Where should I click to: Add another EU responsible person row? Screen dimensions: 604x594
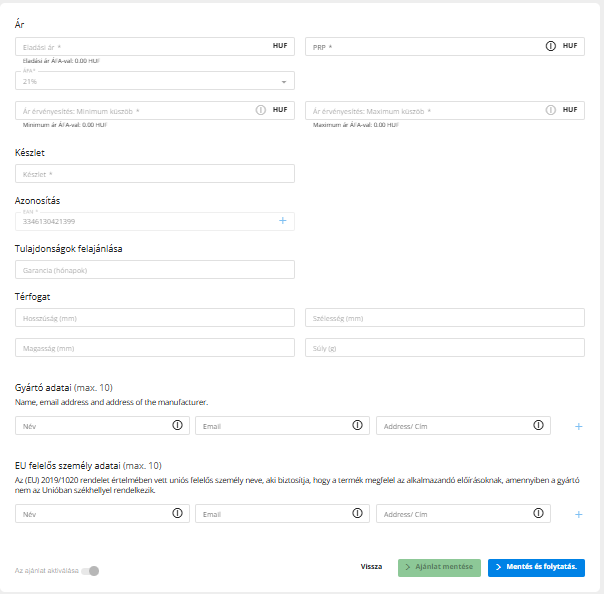(x=578, y=515)
